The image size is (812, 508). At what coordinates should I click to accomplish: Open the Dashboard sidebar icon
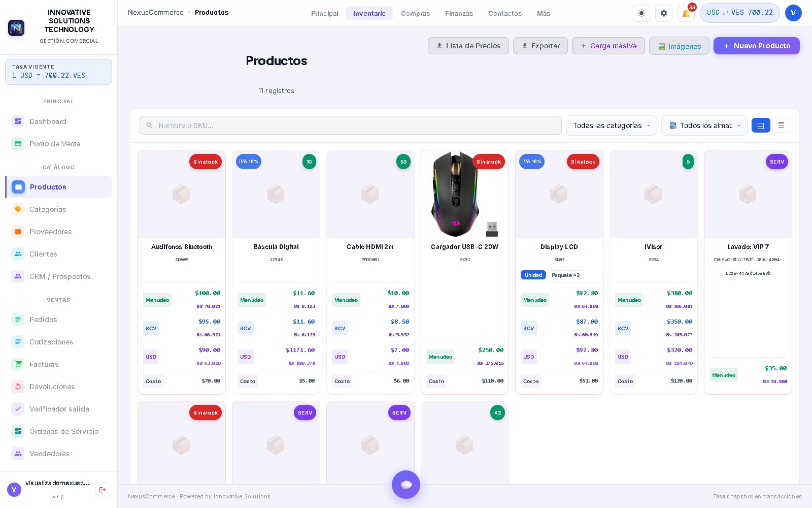tap(18, 121)
